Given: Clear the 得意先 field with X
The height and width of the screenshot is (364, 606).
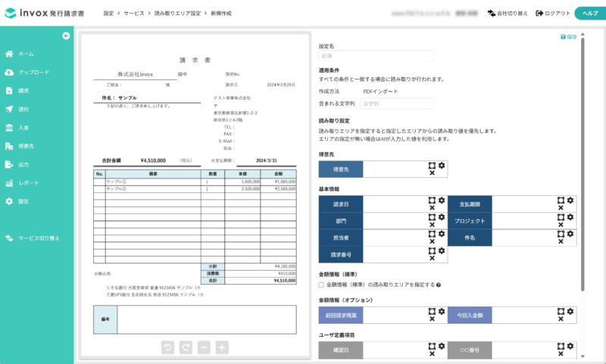Looking at the screenshot, I should click(x=432, y=173).
